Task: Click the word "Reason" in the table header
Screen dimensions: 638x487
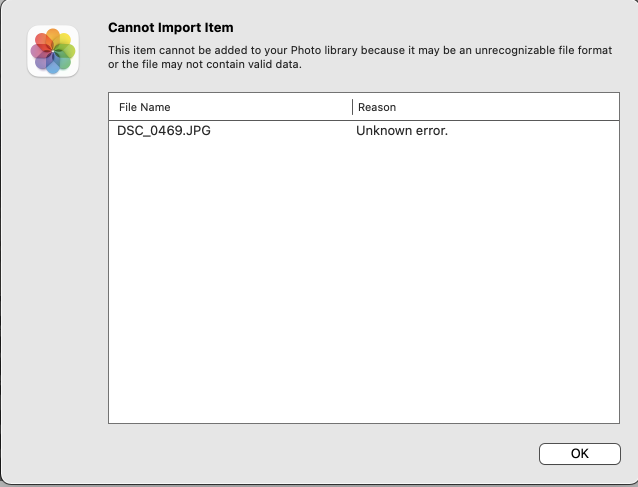Action: pyautogui.click(x=377, y=107)
